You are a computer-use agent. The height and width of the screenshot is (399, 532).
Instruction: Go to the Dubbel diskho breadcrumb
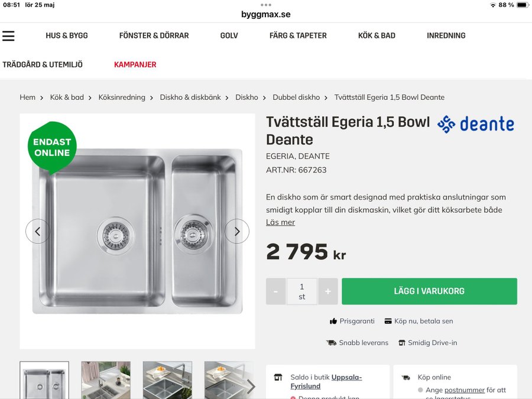coord(296,98)
